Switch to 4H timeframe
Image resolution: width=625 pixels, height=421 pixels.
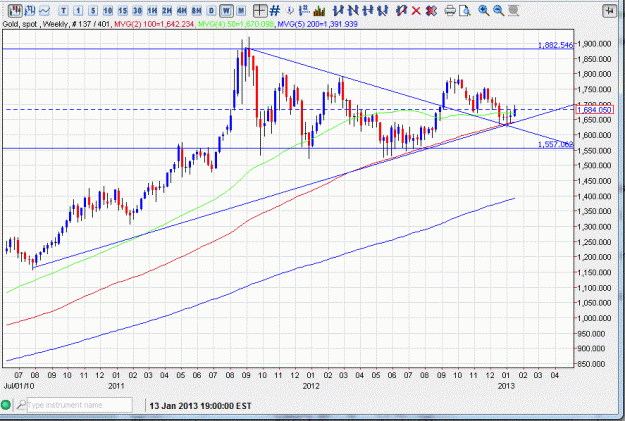pyautogui.click(x=182, y=11)
